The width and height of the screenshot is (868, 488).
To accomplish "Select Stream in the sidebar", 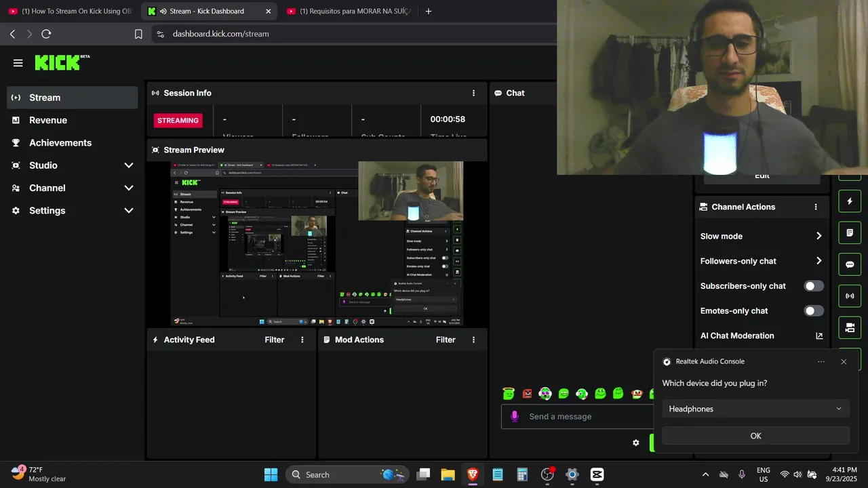I will click(x=72, y=98).
